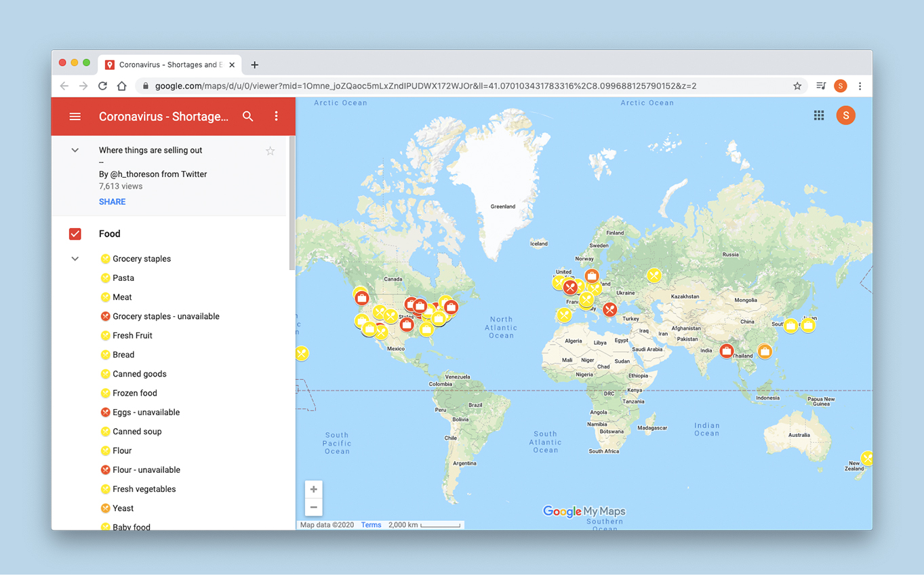This screenshot has width=924, height=576.
Task: Reload the page in the browser
Action: [x=102, y=86]
